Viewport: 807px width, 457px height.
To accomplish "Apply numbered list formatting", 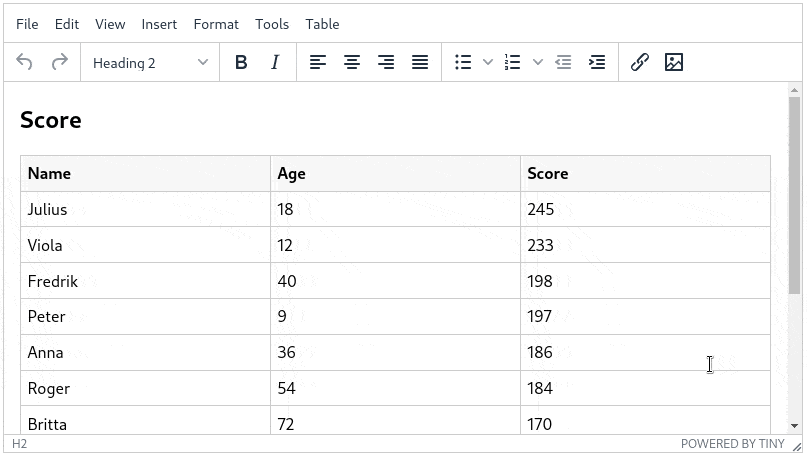I will pyautogui.click(x=513, y=62).
